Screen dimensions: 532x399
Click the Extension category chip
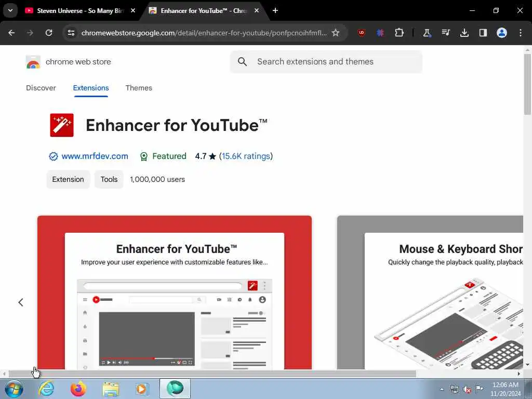pyautogui.click(x=68, y=179)
